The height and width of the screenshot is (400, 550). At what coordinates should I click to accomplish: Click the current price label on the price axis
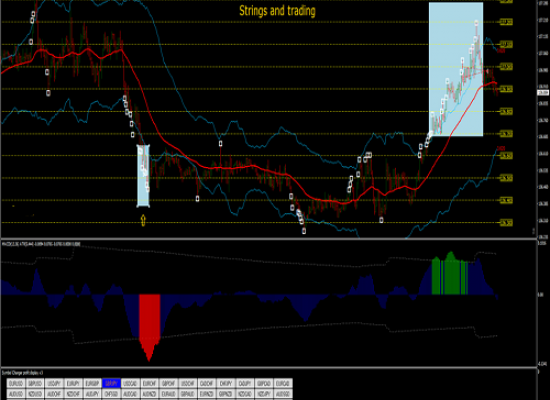point(543,93)
